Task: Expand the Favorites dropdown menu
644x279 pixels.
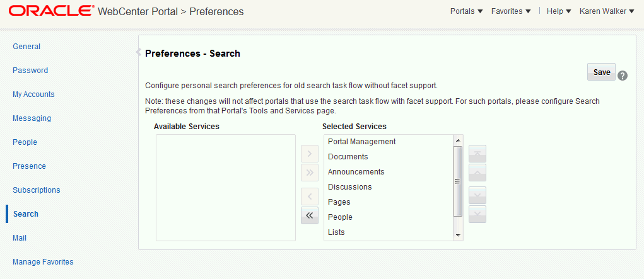Action: 511,11
